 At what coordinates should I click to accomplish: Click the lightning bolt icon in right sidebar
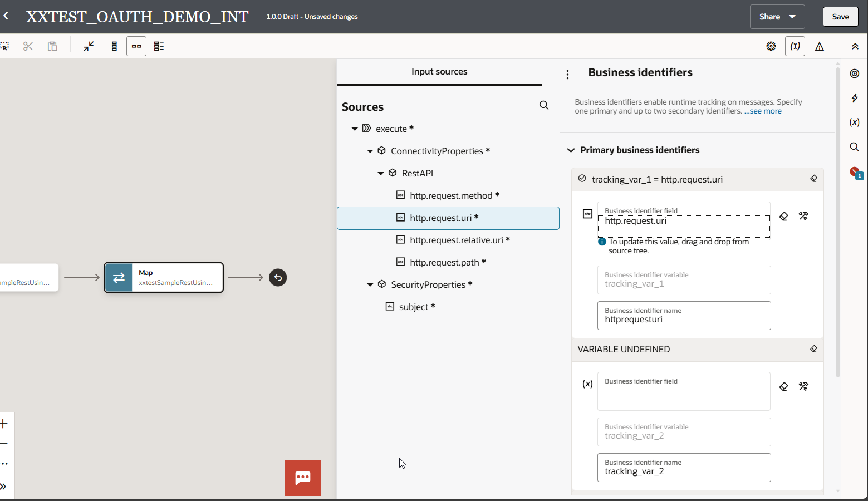pyautogui.click(x=855, y=98)
